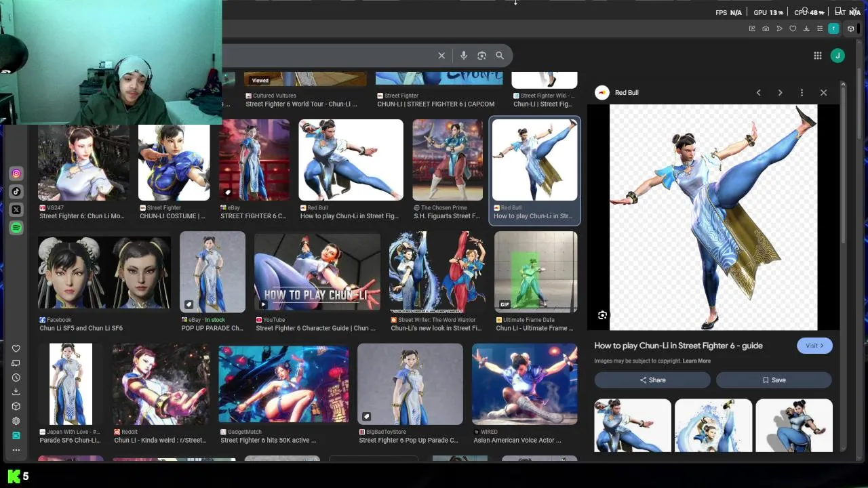Open Spotify player in the sidebar
This screenshot has height=488, width=868.
pos(16,228)
